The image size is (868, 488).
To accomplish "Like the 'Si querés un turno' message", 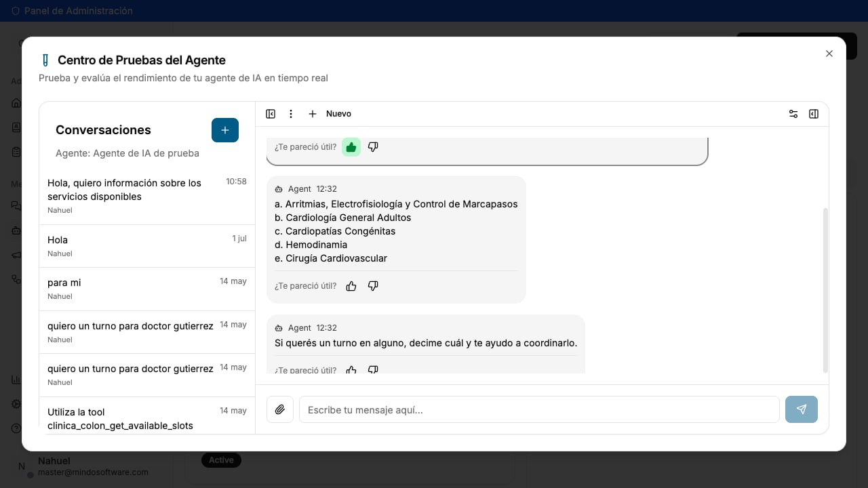I will tap(351, 369).
